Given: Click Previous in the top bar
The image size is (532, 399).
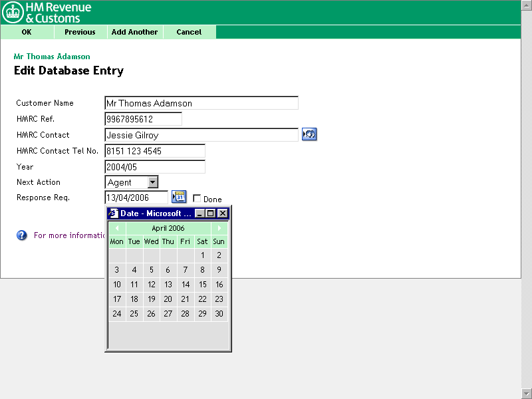Looking at the screenshot, I should click(x=80, y=32).
